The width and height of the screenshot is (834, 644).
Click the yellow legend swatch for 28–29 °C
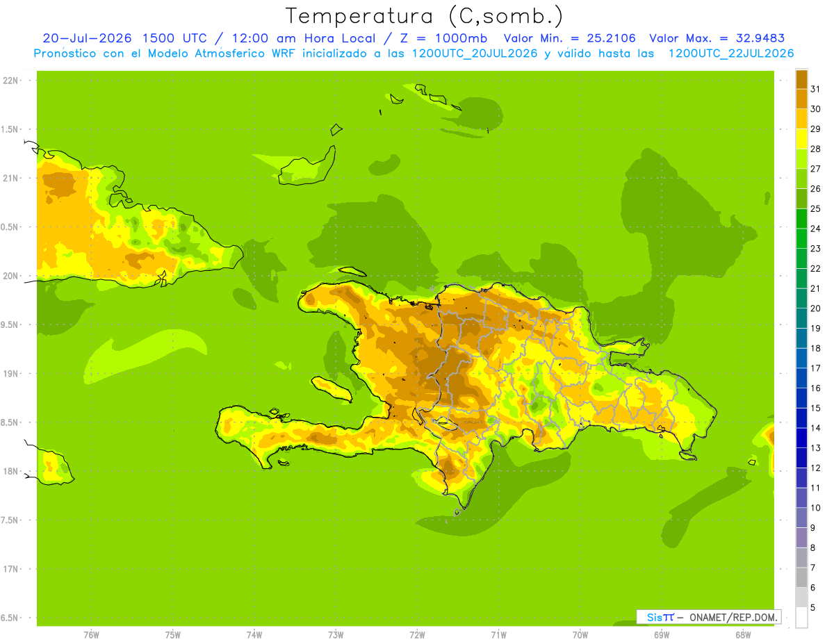click(x=801, y=139)
